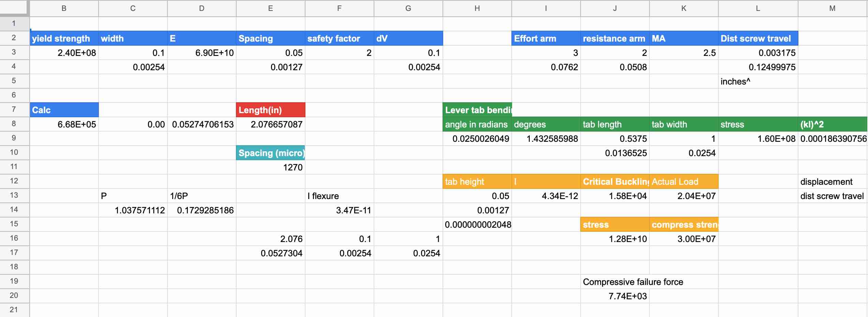Image resolution: width=868 pixels, height=317 pixels.
Task: Click the green 'degrees' cell
Action: point(546,124)
